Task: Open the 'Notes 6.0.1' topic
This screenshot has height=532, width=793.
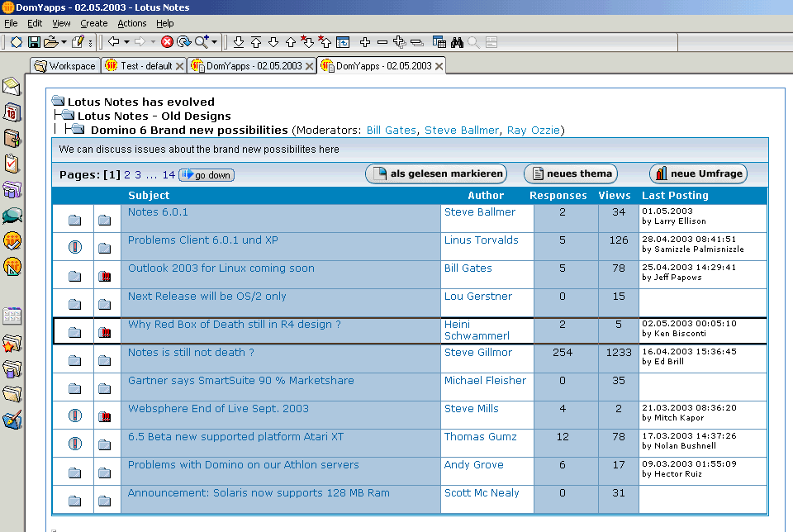Action: (x=158, y=211)
